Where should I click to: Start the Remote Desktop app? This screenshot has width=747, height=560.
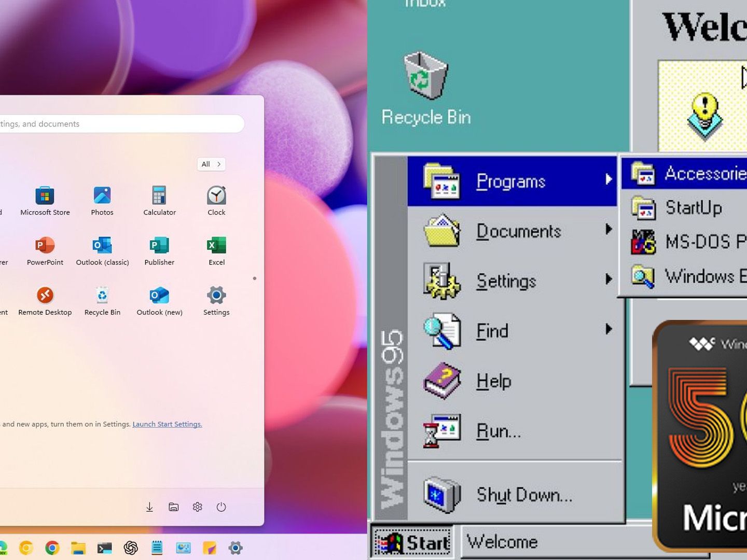(45, 301)
